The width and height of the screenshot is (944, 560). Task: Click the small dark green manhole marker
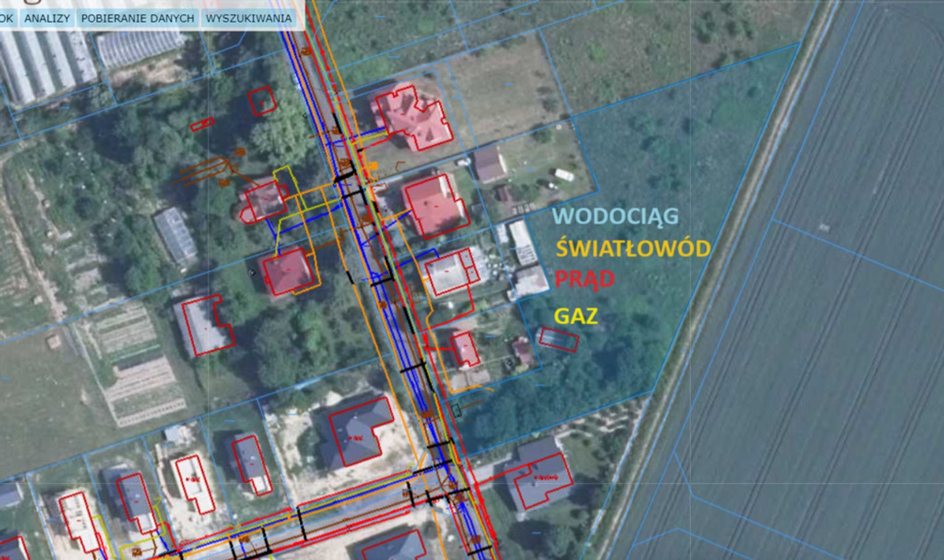(x=456, y=409)
